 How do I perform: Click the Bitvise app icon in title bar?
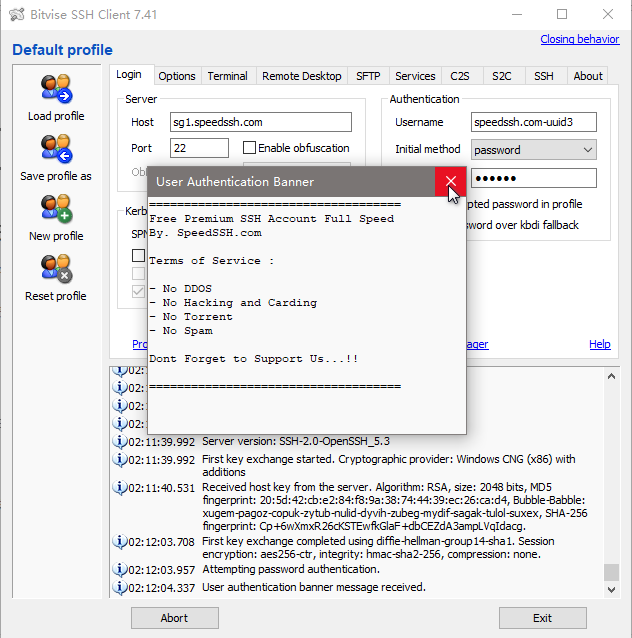[17, 15]
